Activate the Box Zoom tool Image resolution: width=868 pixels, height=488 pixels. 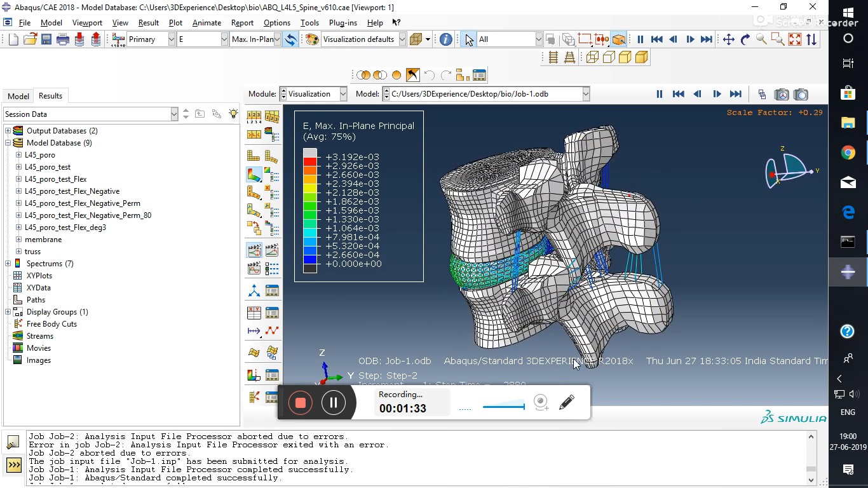pos(778,39)
